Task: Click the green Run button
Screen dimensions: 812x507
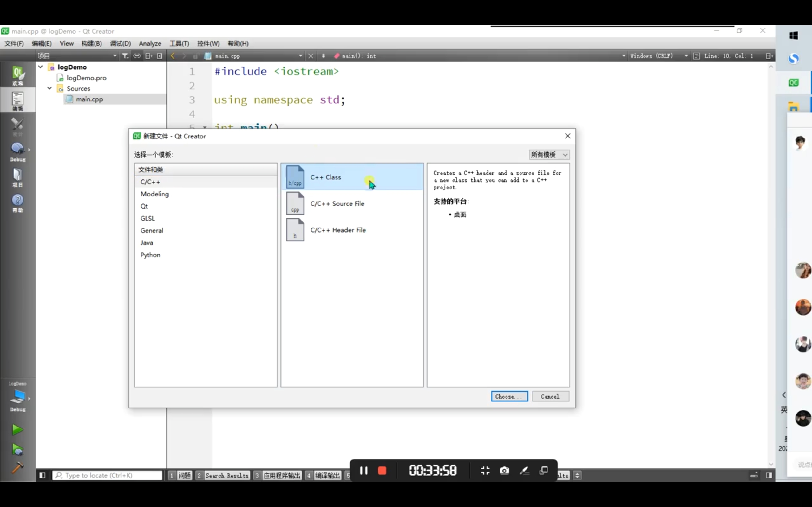Action: (17, 429)
